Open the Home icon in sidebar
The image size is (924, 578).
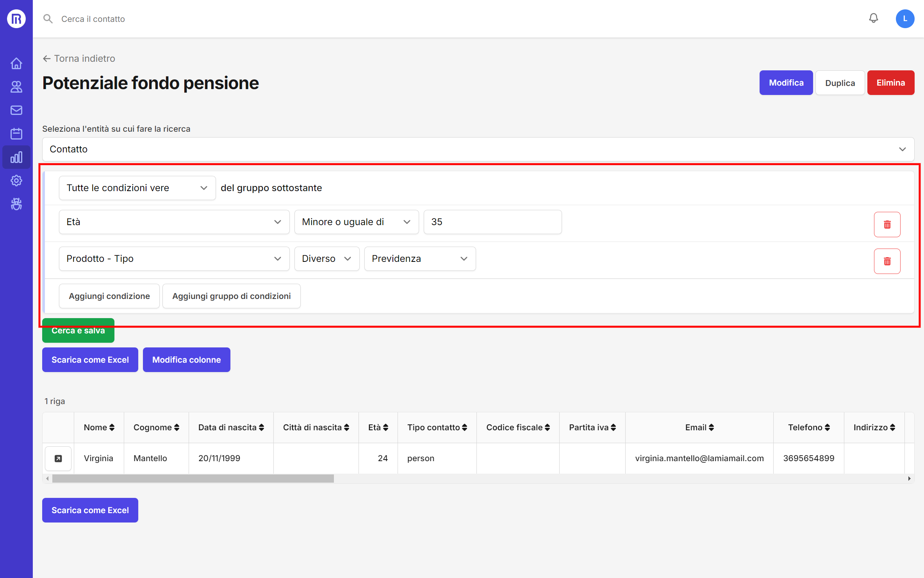[16, 63]
